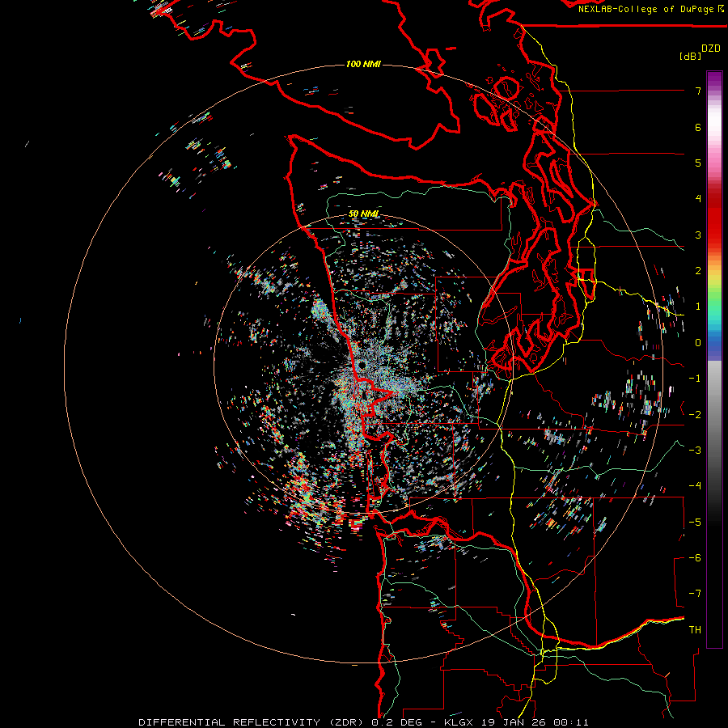The height and width of the screenshot is (728, 728).
Task: Click the -6 dB legend value
Action: tap(695, 558)
